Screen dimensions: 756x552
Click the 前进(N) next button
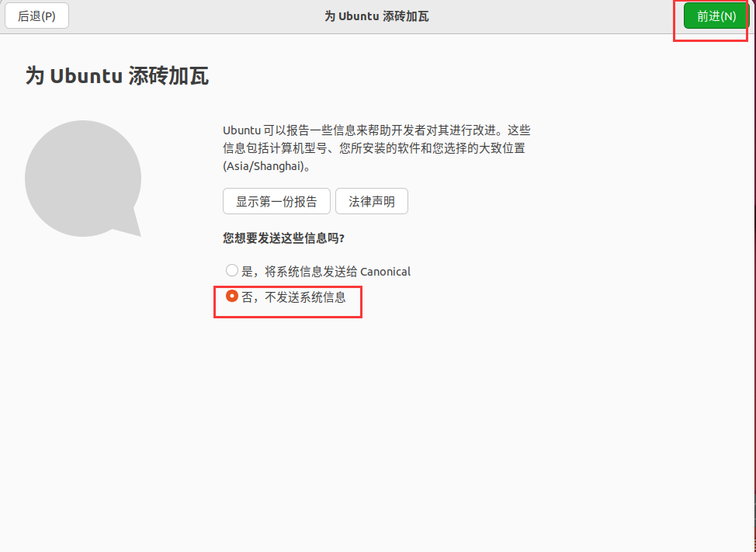[x=716, y=16]
